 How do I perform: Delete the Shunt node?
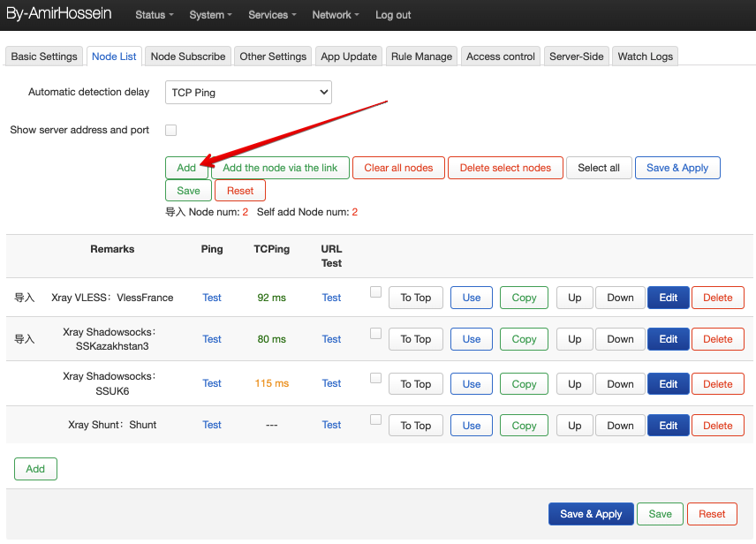coord(717,426)
